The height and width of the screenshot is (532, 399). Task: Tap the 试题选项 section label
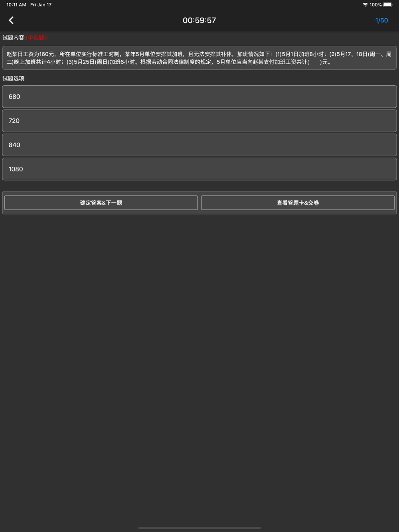coord(14,79)
